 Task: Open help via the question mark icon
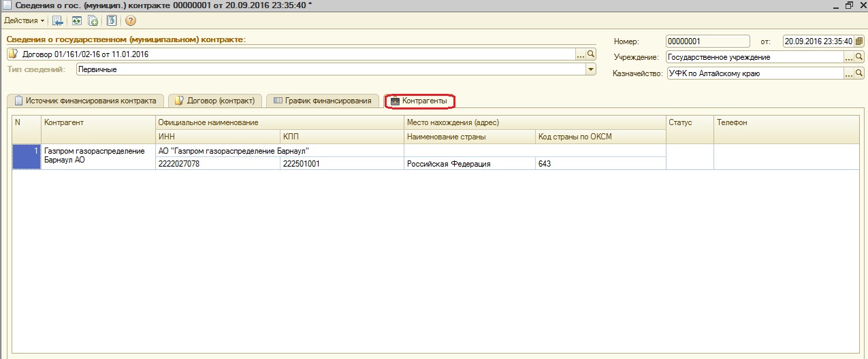click(x=131, y=20)
